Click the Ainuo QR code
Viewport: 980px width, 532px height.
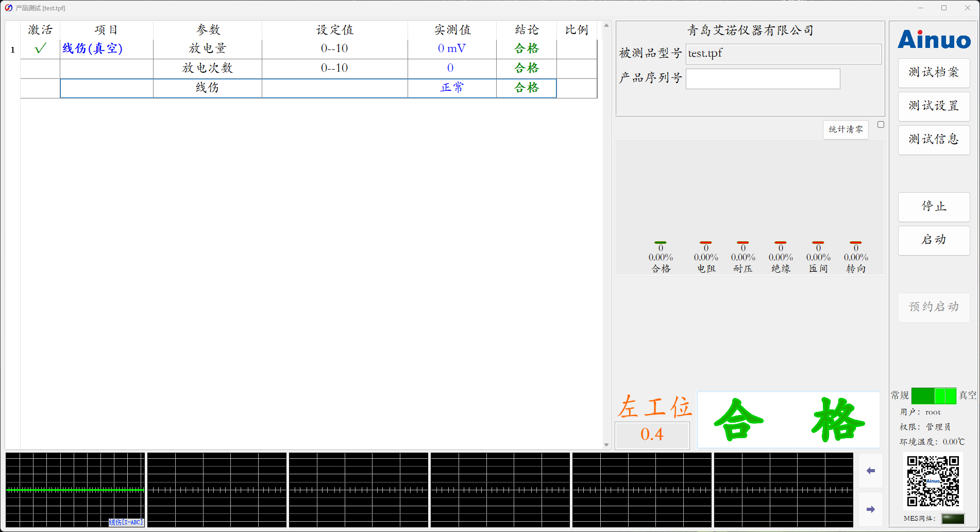pyautogui.click(x=933, y=481)
